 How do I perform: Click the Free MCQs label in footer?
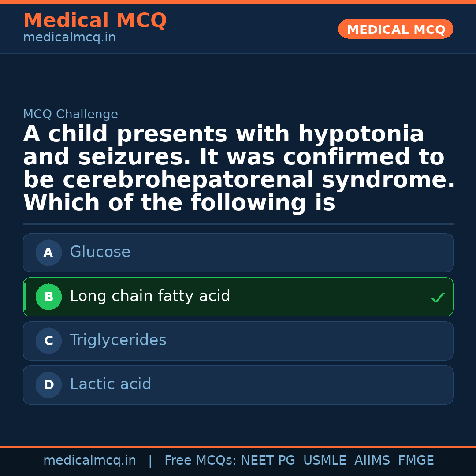pyautogui.click(x=201, y=461)
